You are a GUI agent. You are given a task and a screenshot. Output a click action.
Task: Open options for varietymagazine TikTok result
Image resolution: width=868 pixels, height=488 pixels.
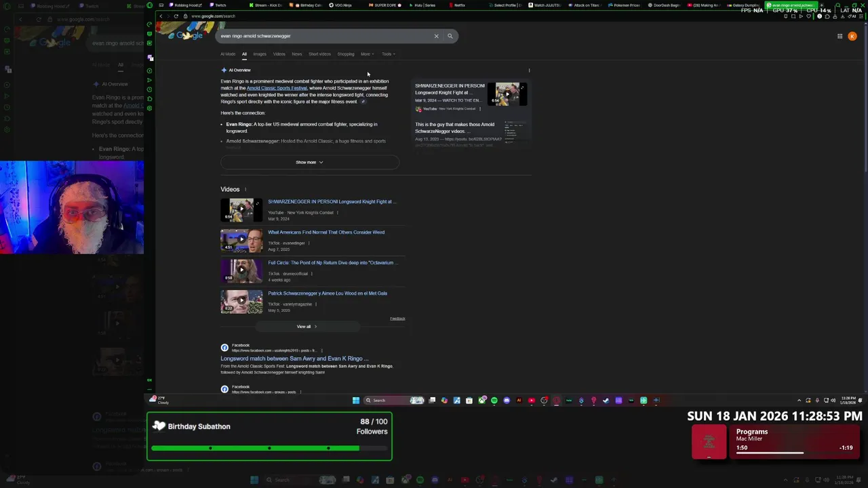coord(315,304)
